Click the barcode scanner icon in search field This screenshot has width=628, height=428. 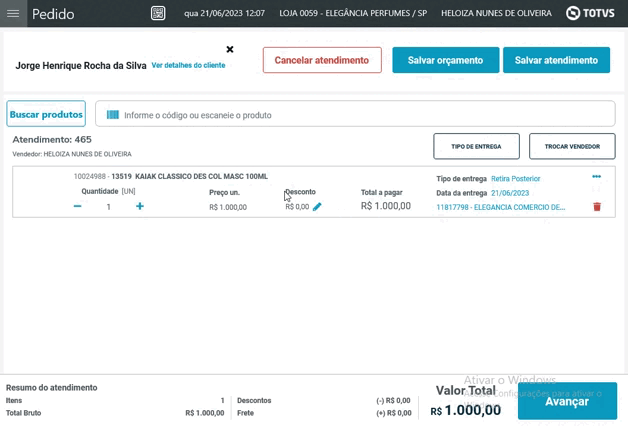pyautogui.click(x=113, y=115)
